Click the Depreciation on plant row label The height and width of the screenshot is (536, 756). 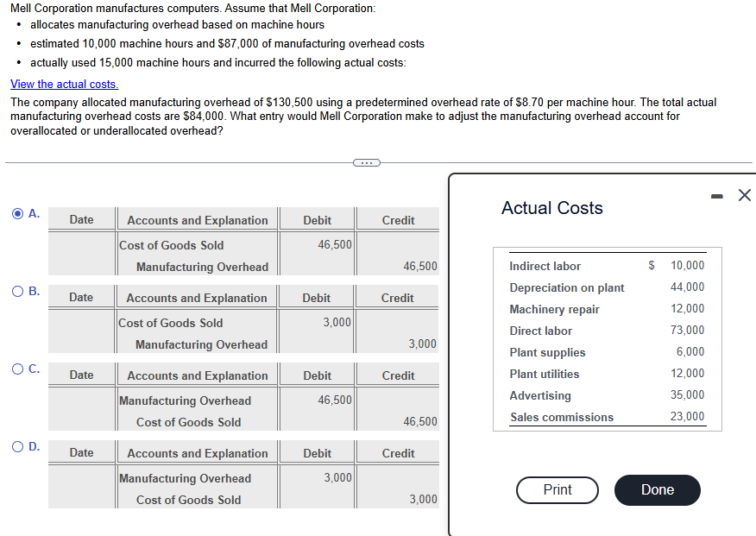pyautogui.click(x=567, y=287)
